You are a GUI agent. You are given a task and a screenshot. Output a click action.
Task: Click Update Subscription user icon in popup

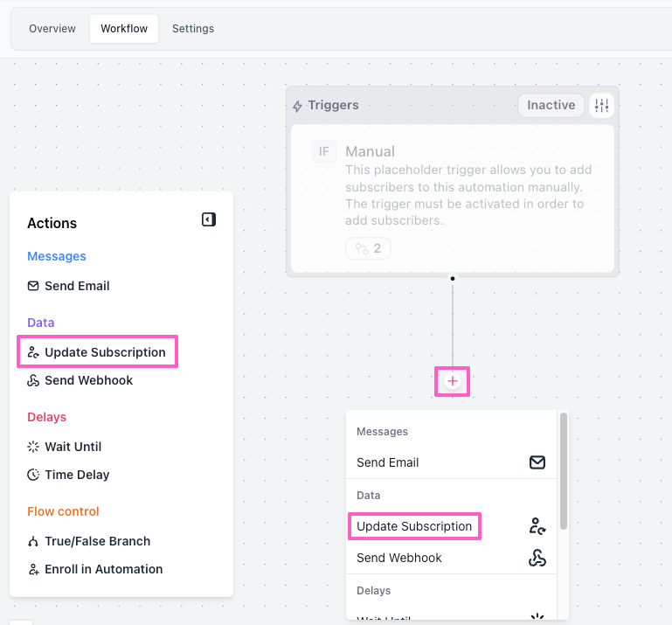537,526
